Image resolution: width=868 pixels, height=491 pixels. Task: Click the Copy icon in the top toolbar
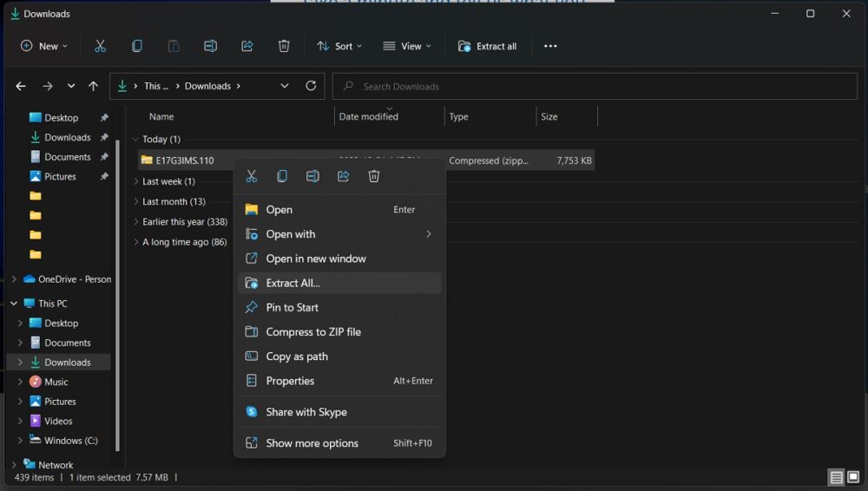point(137,46)
